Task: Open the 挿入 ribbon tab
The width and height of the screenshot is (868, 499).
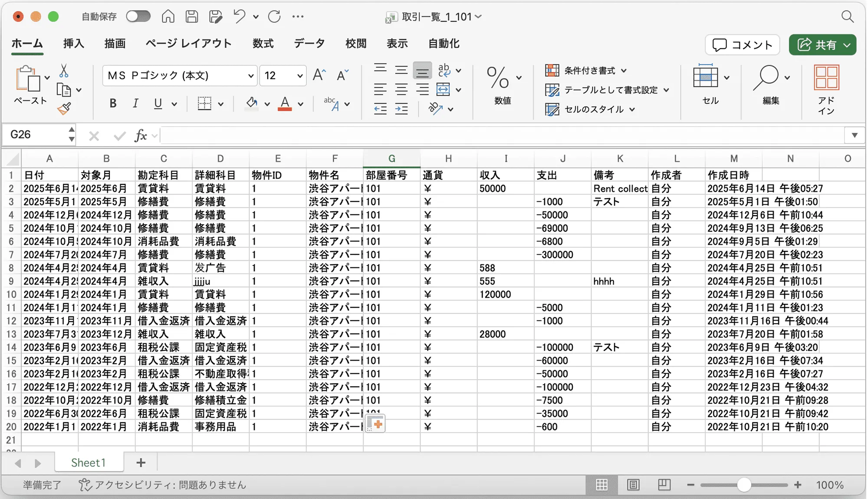Action: pyautogui.click(x=73, y=43)
